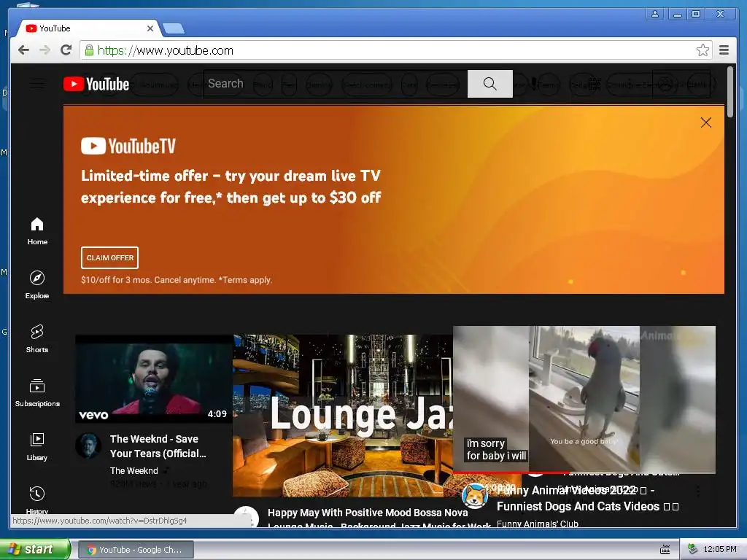This screenshot has height=560, width=747.
Task: Open the parrot animal video thumbnail
Action: coord(584,399)
